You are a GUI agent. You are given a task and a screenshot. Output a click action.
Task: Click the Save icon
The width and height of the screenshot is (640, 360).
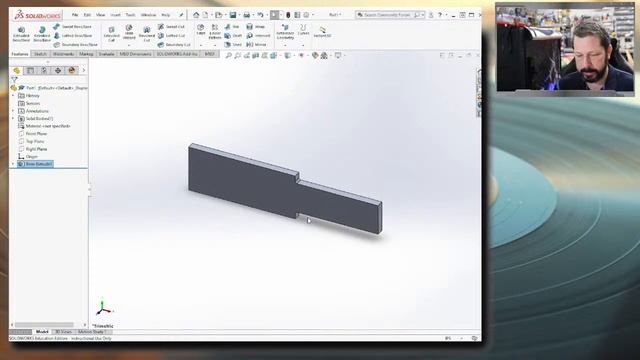click(233, 15)
